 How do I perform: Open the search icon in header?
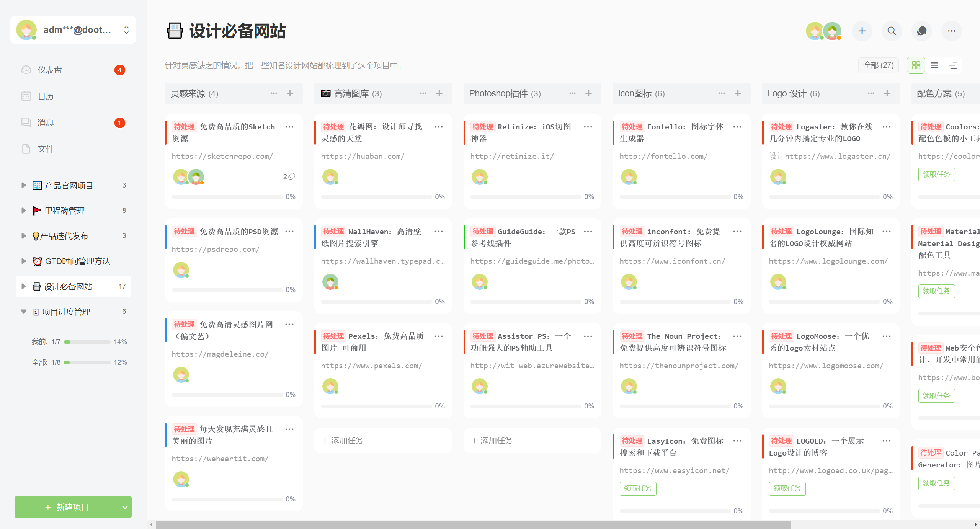pos(892,31)
